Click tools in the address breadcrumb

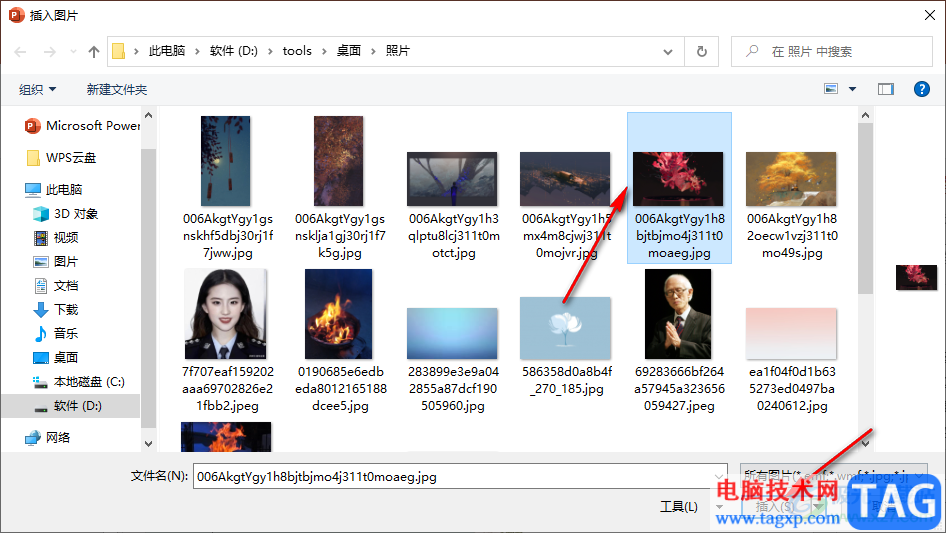pyautogui.click(x=297, y=51)
